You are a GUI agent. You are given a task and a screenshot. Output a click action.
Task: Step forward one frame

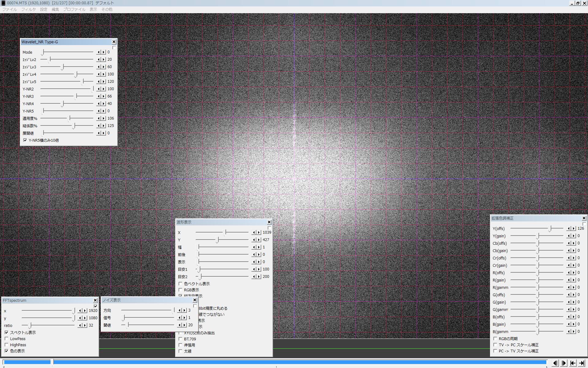tap(564, 363)
